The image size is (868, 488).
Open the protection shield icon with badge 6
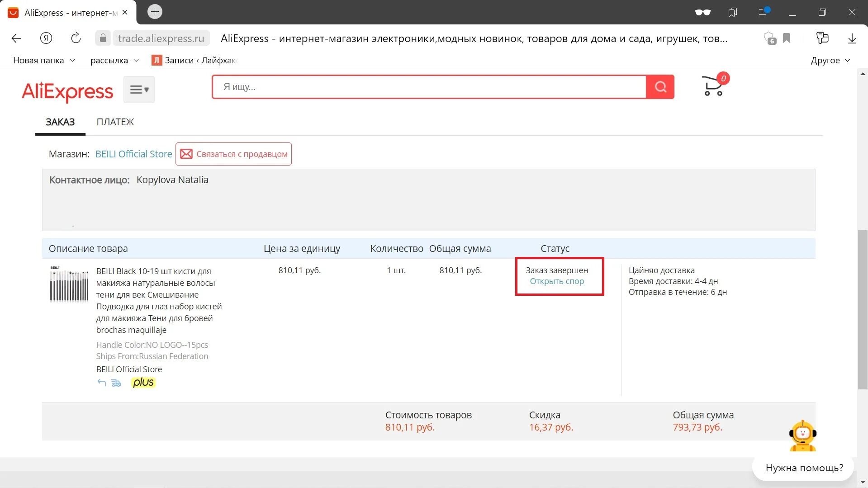click(x=769, y=38)
